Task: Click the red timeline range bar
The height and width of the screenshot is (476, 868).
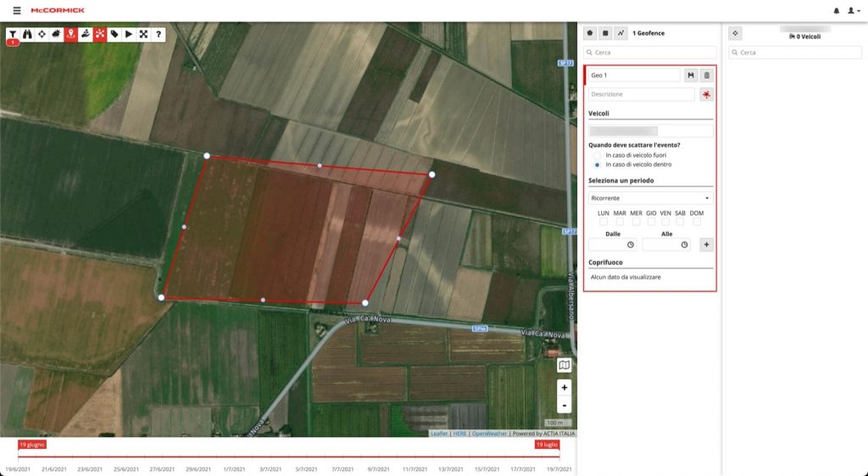Action: (x=289, y=457)
